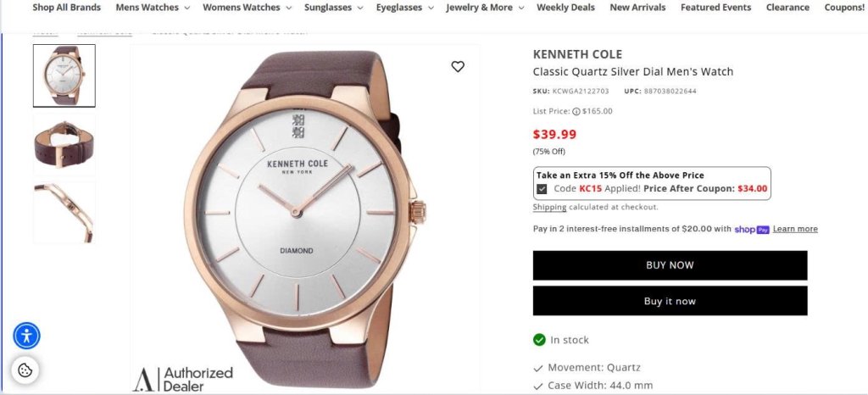
Task: Open Learn more about Shop Pay installments
Action: (795, 229)
